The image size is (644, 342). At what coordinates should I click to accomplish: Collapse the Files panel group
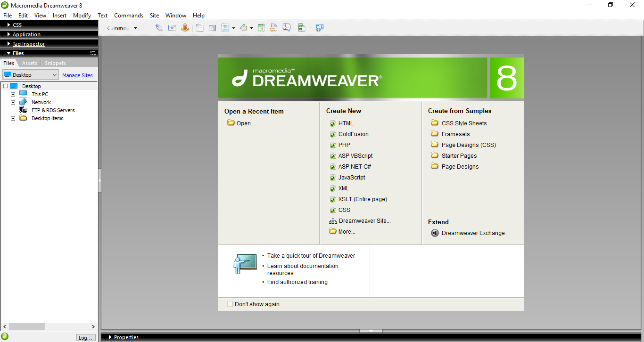[x=8, y=53]
